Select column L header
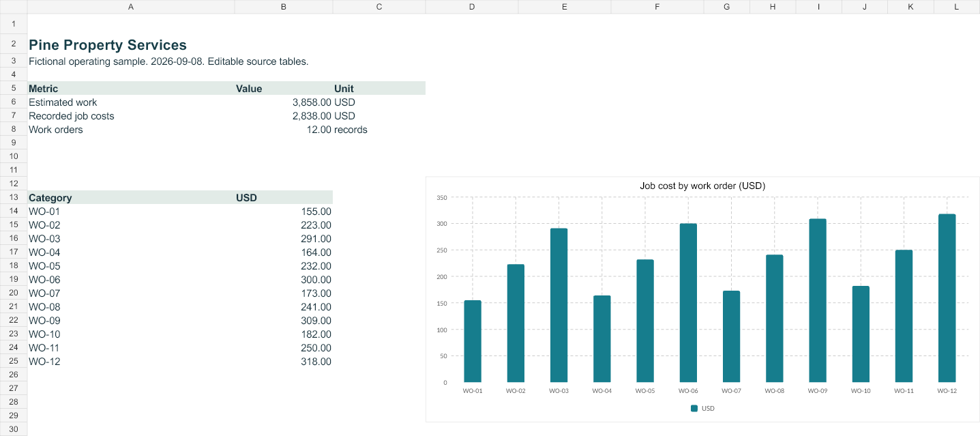 tap(957, 7)
